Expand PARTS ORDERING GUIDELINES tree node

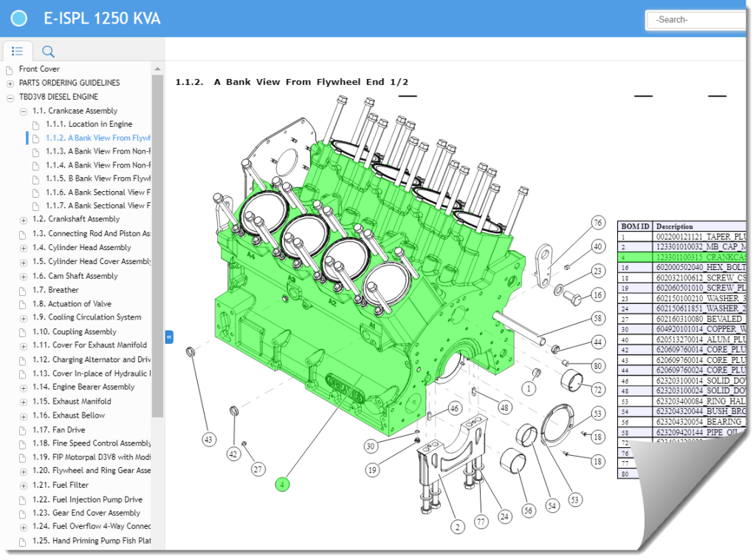tap(10, 83)
